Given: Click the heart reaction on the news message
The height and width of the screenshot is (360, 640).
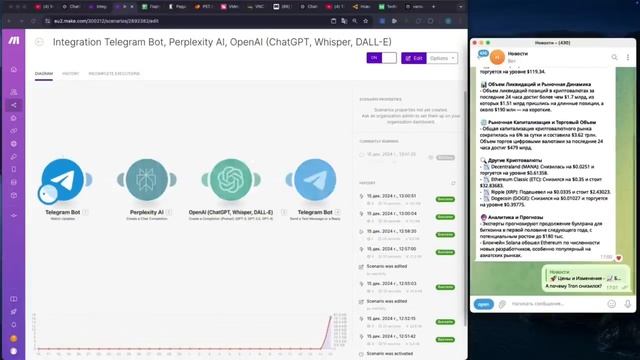Looking at the screenshot, I should (618, 257).
